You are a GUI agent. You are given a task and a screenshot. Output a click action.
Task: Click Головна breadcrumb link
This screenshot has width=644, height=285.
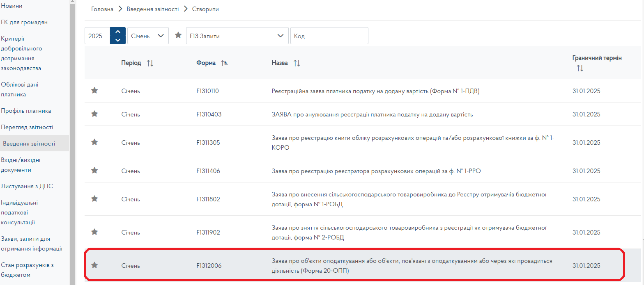point(102,9)
